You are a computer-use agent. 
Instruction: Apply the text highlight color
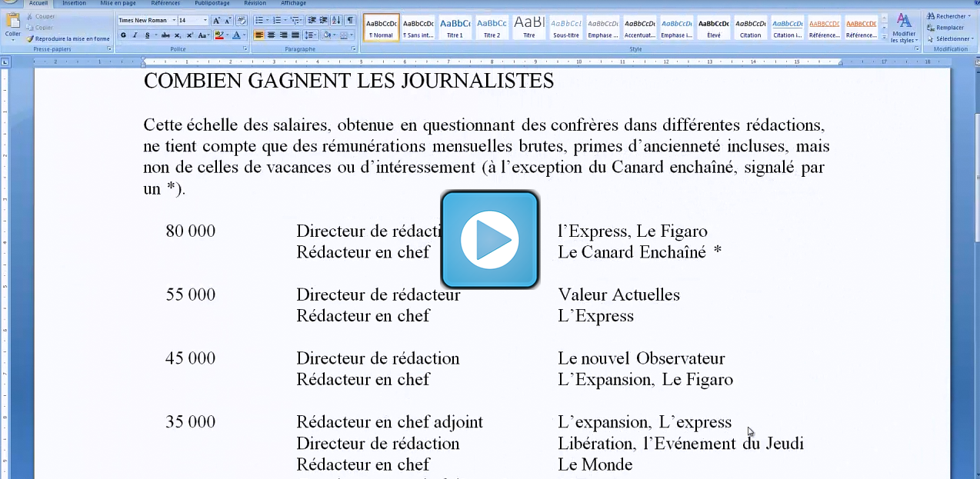[x=221, y=35]
